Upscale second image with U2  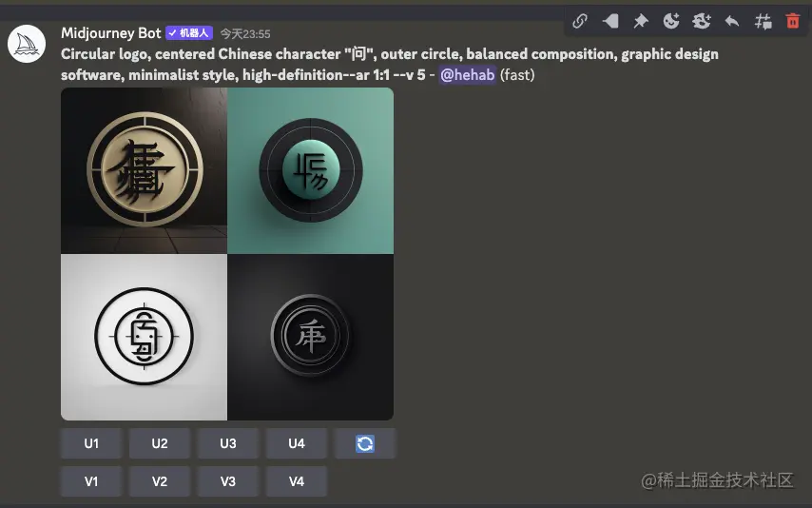pyautogui.click(x=160, y=443)
